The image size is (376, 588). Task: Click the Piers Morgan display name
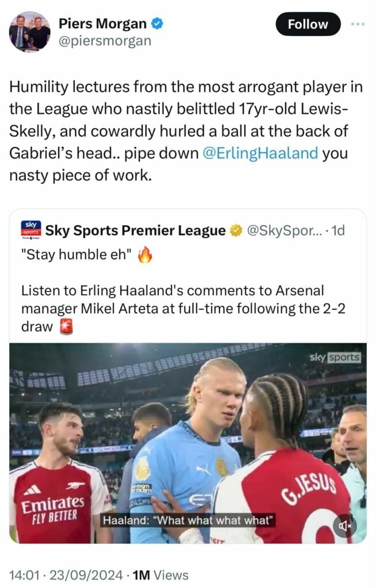click(x=102, y=24)
